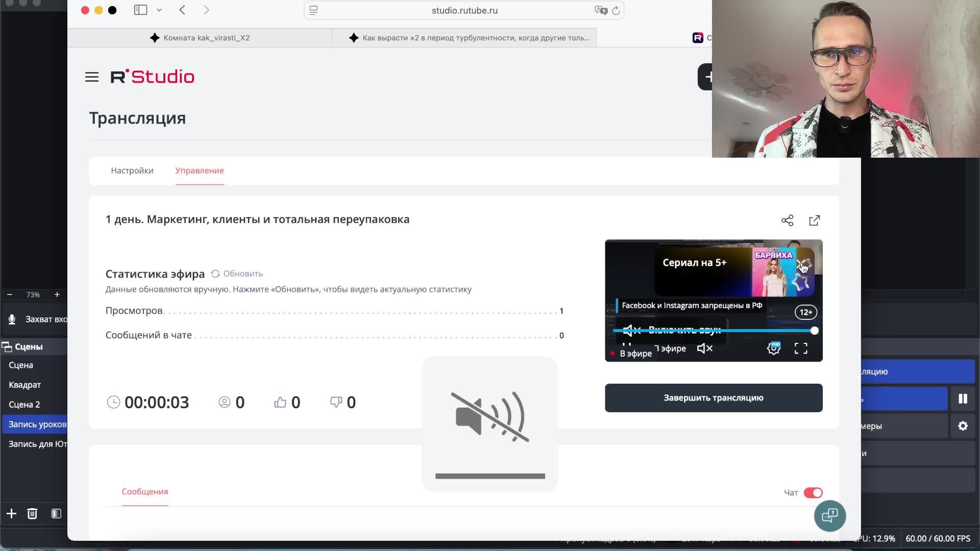This screenshot has height=551, width=980.
Task: Toggle Safari sidebar icon
Action: tap(141, 10)
